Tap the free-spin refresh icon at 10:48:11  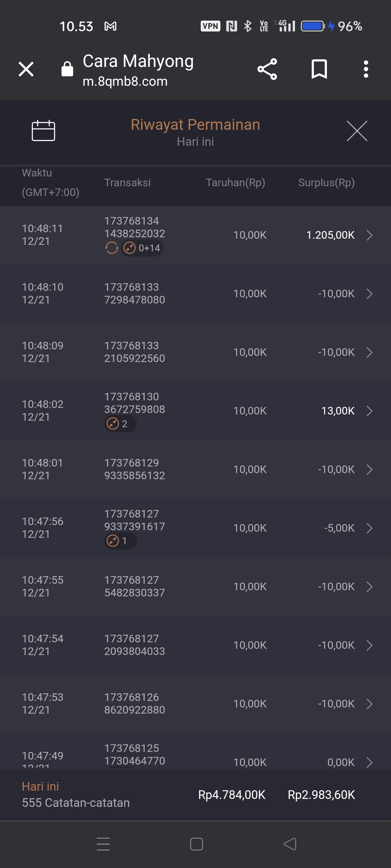(x=112, y=248)
